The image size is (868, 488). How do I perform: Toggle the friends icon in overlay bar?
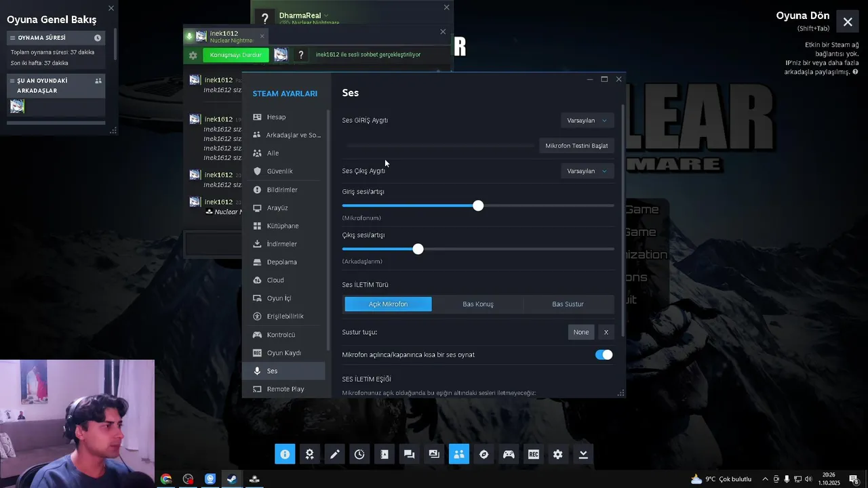(459, 454)
